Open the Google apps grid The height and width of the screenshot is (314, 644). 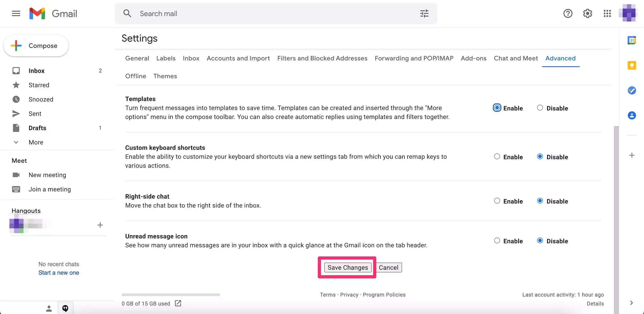607,13
